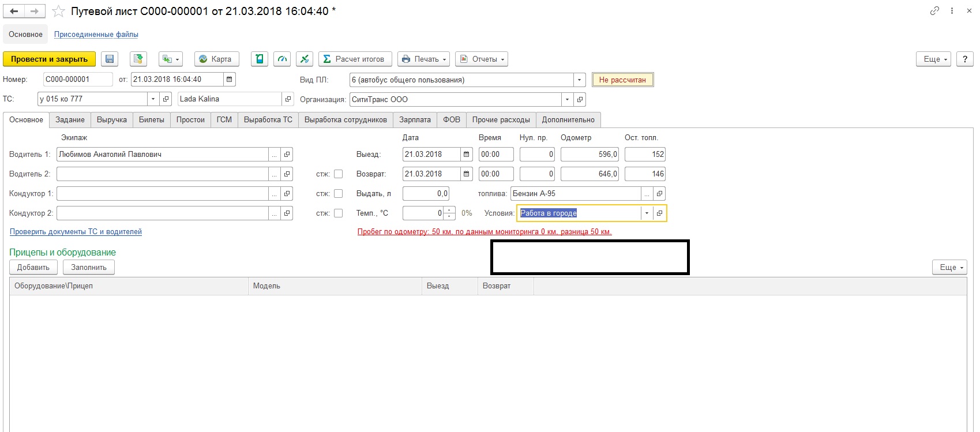Open the Водитель 1 record card icon
Screen dimensions: 980x432
[287, 155]
